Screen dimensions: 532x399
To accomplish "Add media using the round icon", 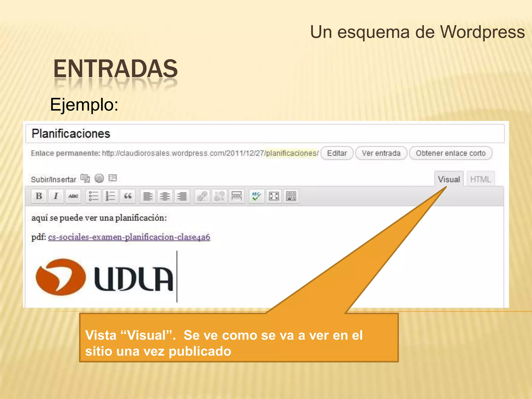I will 99,178.
